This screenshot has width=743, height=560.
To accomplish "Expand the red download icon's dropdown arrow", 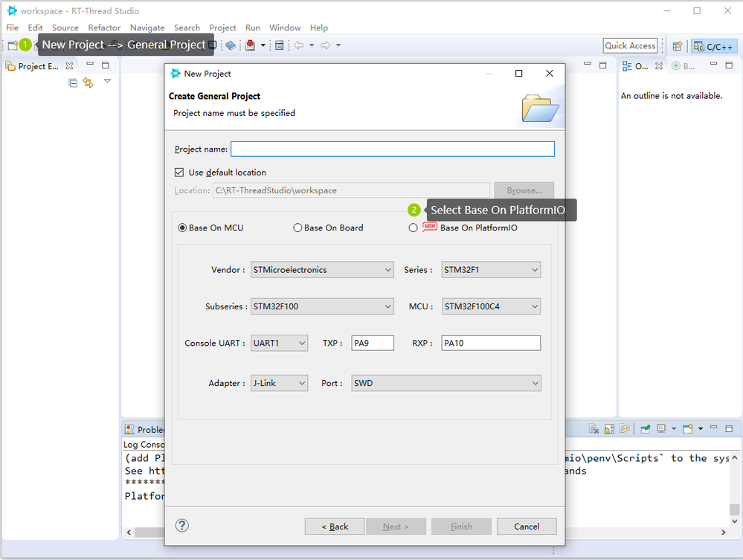I will 263,45.
